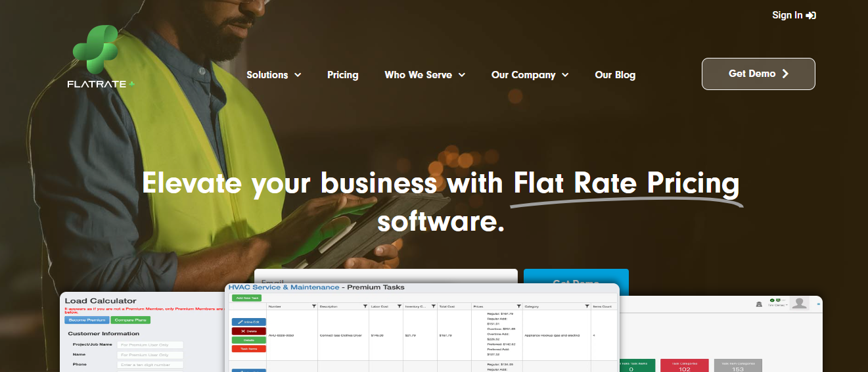Screen dimensions: 868x372
Task: Click the Sign In link
Action: point(794,15)
